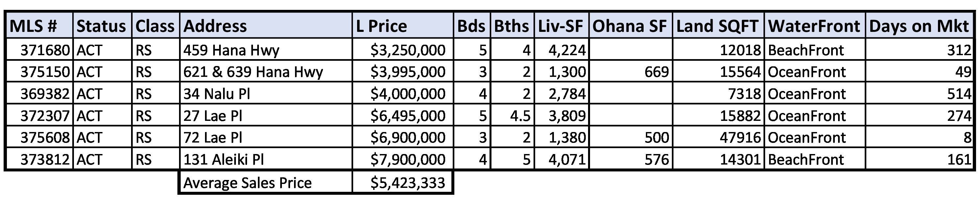
Task: Click the $6,495,000 price cell
Action: coord(408,116)
